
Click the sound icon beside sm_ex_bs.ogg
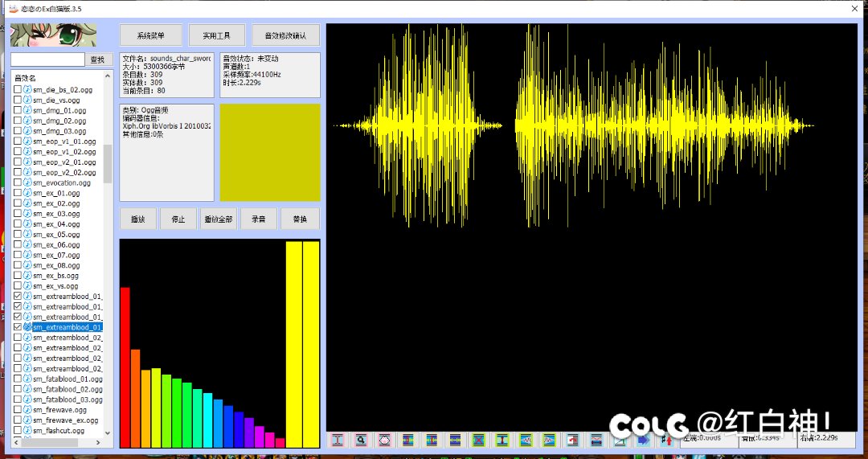click(x=27, y=276)
